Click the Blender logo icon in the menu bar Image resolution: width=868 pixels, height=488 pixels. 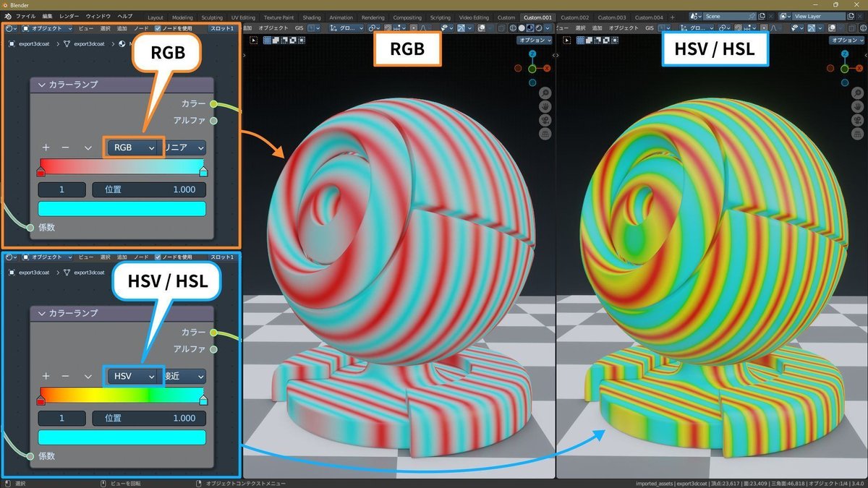tap(8, 17)
